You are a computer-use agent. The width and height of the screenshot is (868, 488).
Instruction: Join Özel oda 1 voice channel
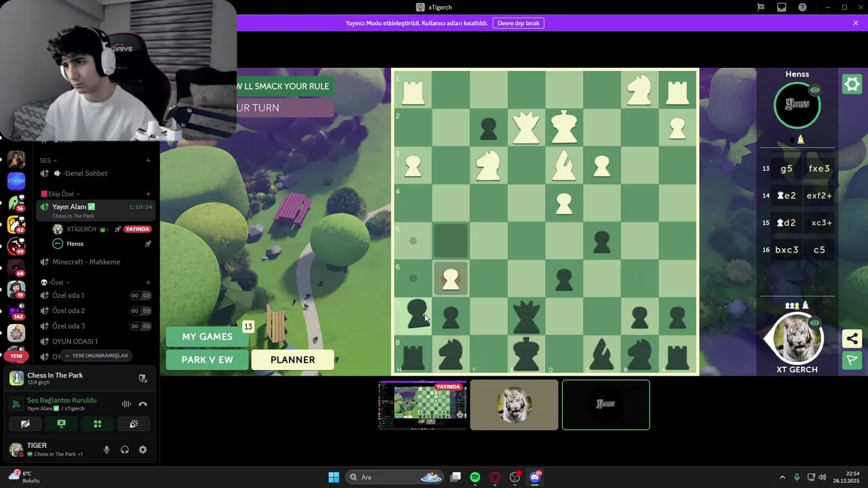pyautogui.click(x=96, y=296)
